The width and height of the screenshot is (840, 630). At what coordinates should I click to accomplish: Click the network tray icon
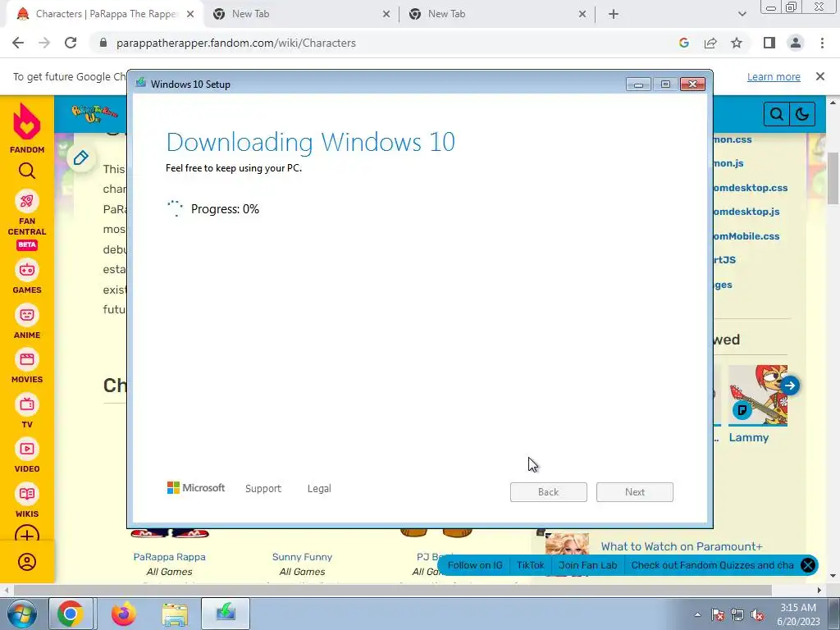pos(737,615)
